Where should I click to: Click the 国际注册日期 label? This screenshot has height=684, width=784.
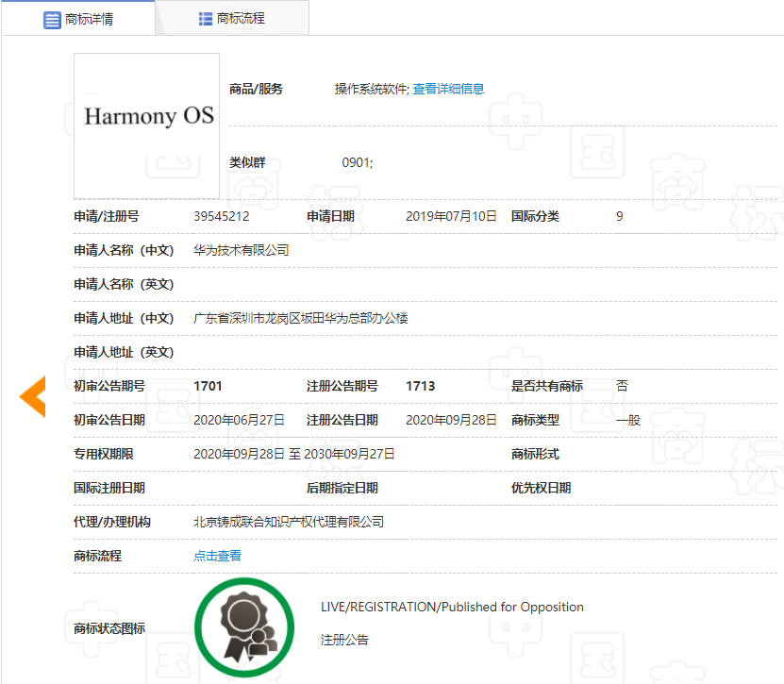click(x=109, y=488)
